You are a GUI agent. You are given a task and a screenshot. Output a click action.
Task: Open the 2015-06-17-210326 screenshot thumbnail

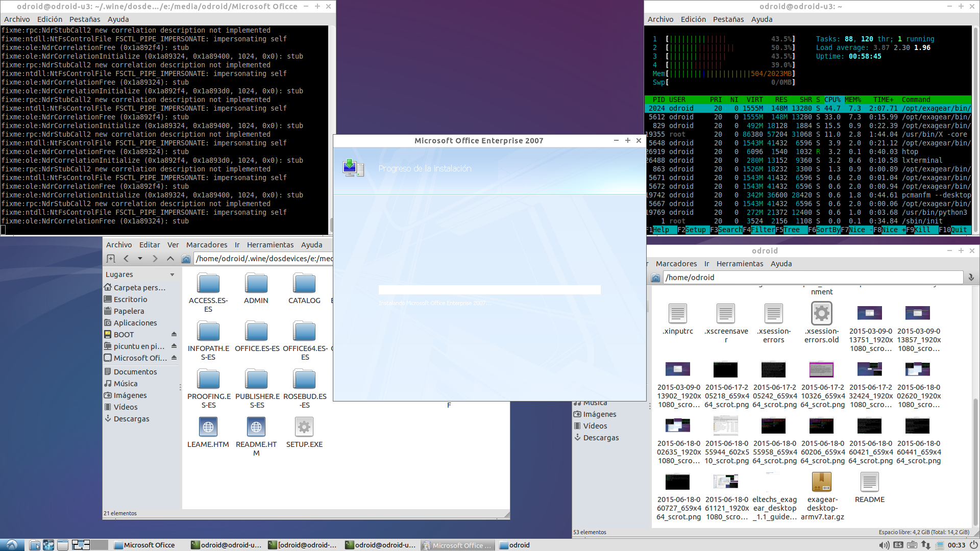point(822,385)
